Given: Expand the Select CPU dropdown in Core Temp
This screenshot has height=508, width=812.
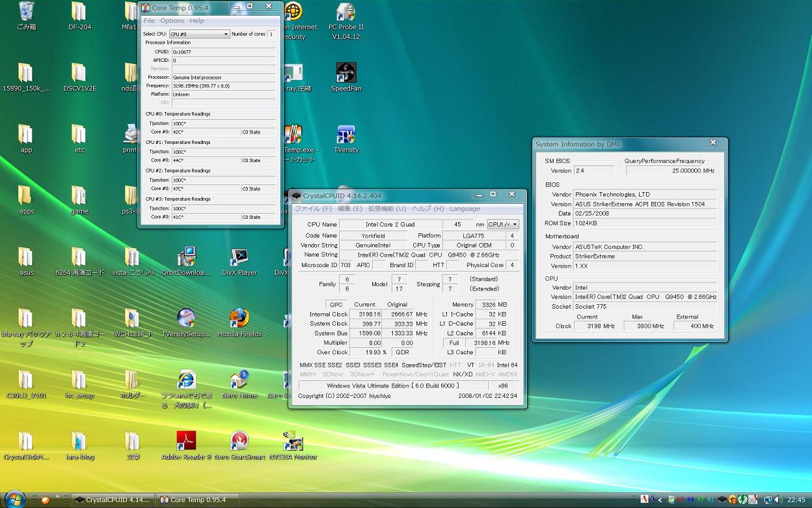Looking at the screenshot, I should tap(198, 34).
